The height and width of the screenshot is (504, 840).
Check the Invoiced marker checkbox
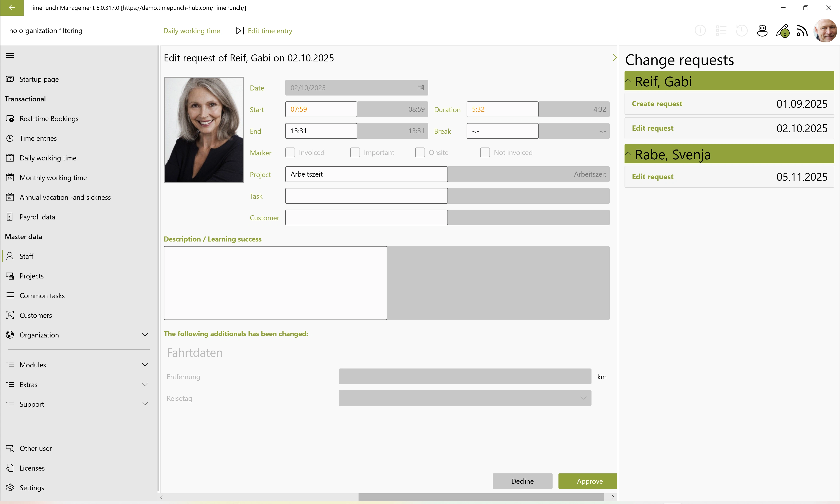click(x=290, y=153)
